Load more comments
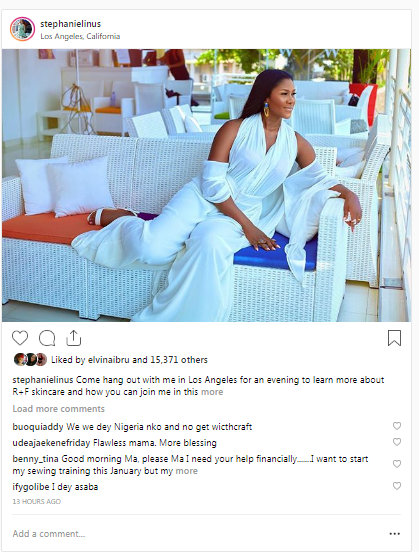419x552 pixels. tap(58, 409)
